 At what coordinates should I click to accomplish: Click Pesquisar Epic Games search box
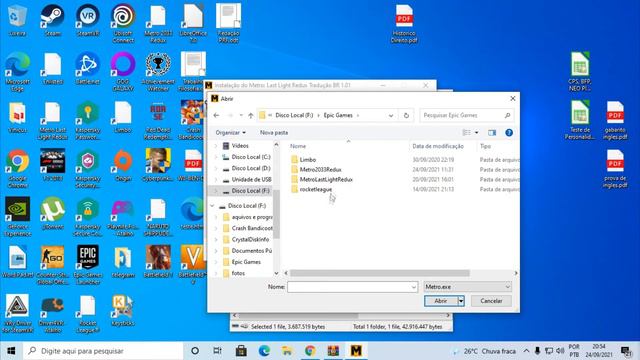467,116
